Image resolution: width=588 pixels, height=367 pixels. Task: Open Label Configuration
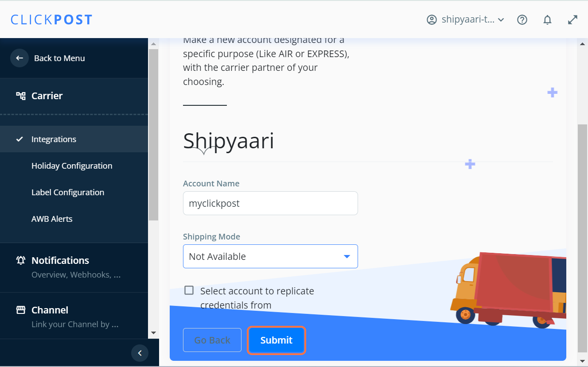68,192
